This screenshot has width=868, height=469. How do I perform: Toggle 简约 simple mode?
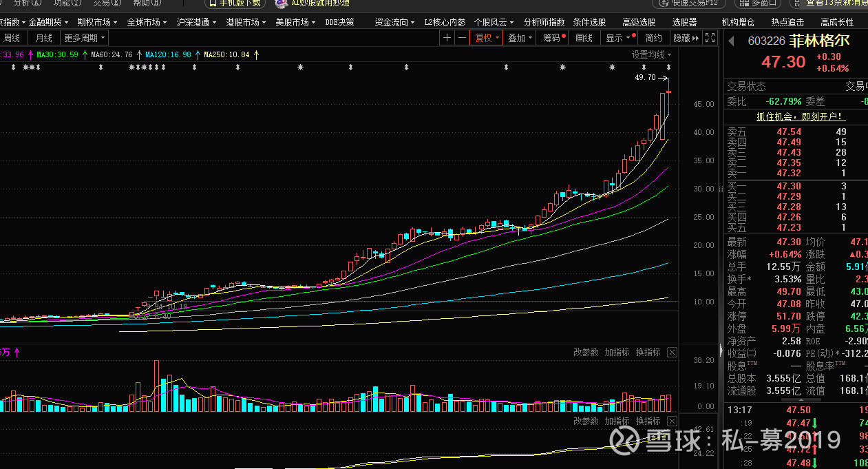654,38
